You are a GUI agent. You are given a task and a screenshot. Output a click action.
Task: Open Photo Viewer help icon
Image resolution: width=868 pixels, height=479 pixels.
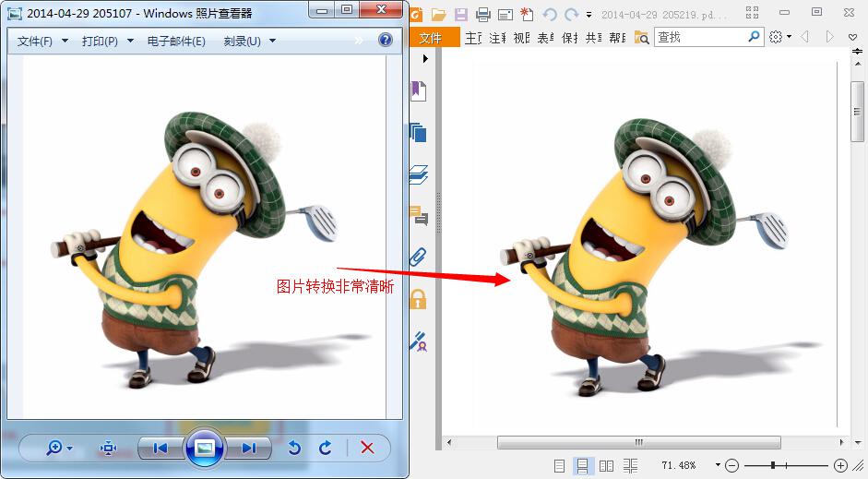386,40
